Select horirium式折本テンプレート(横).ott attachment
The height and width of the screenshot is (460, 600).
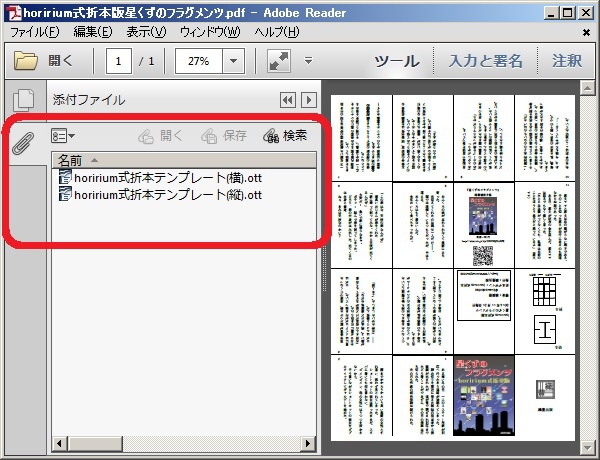click(x=160, y=178)
